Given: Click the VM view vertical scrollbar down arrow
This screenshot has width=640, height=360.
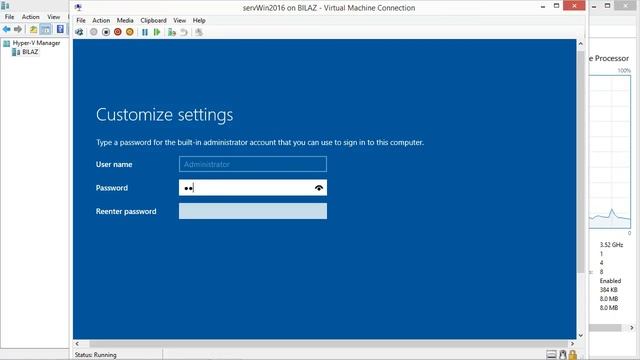Looking at the screenshot, I should (x=580, y=336).
